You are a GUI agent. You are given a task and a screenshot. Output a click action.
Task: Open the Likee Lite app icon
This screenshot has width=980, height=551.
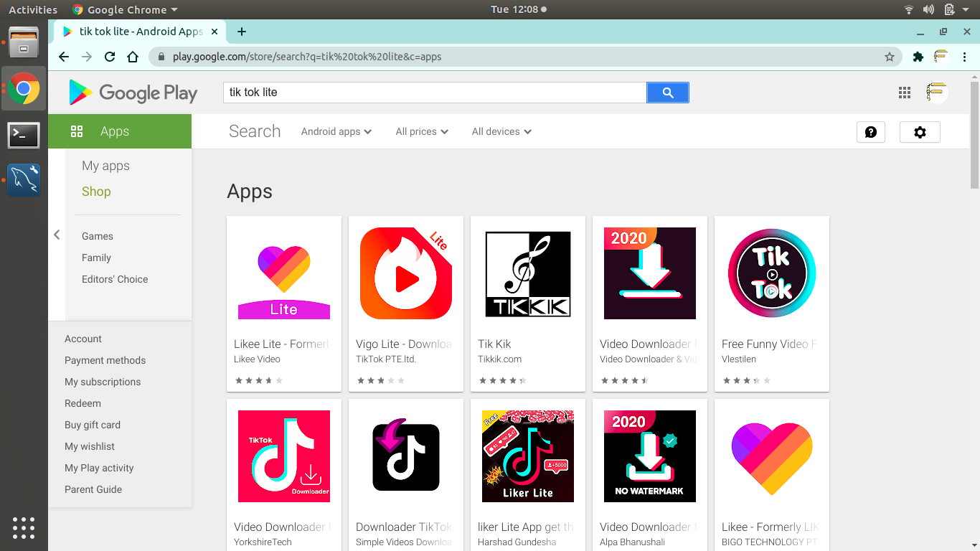click(284, 273)
